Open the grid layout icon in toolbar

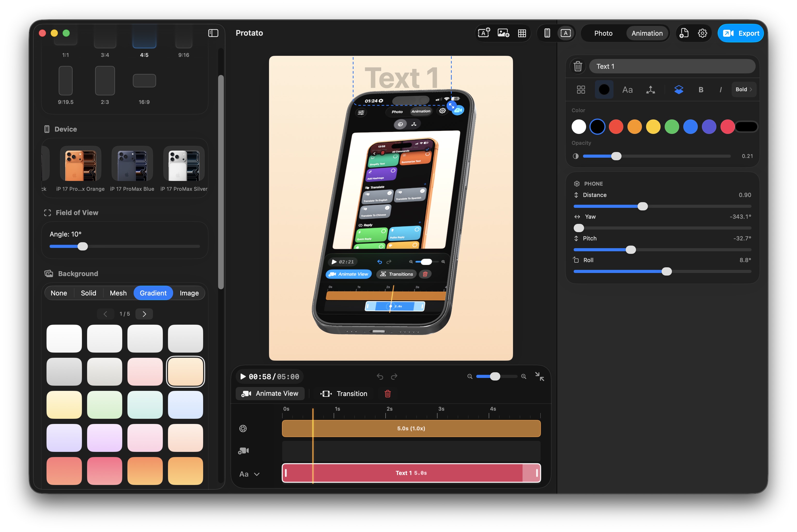tap(522, 33)
